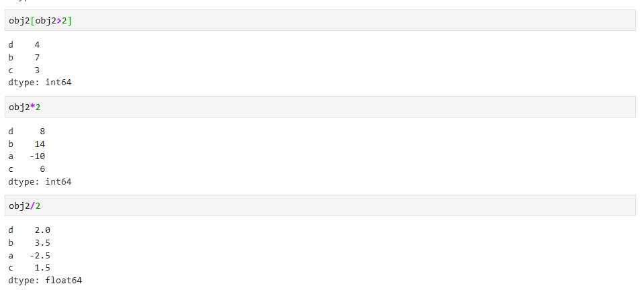Click the first dtype: int64 output line
The height and width of the screenshot is (290, 644).
tap(40, 83)
